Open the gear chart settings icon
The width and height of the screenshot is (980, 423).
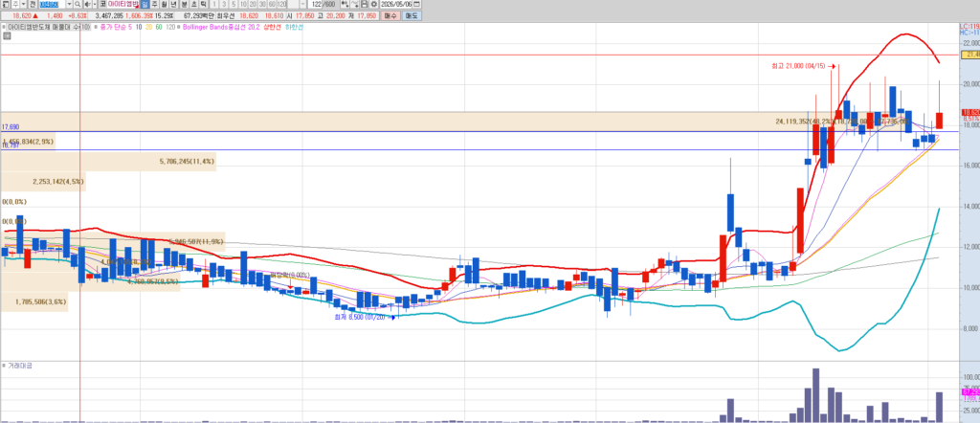coord(374,4)
